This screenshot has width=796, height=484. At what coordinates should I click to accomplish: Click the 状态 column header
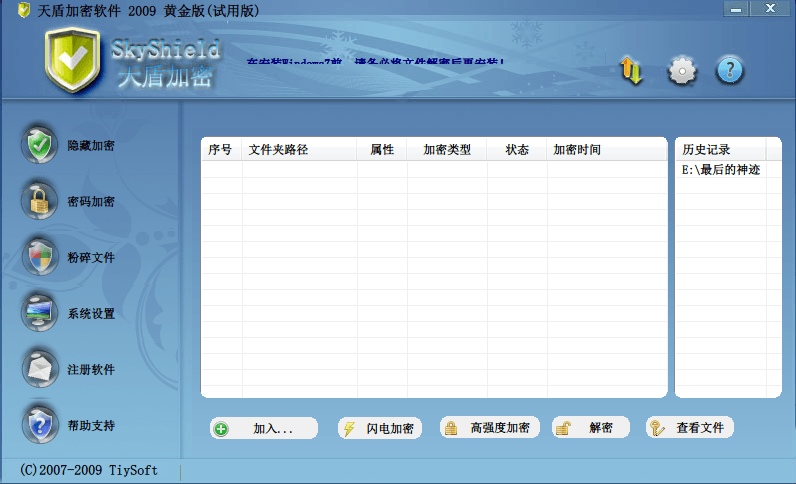[517, 150]
